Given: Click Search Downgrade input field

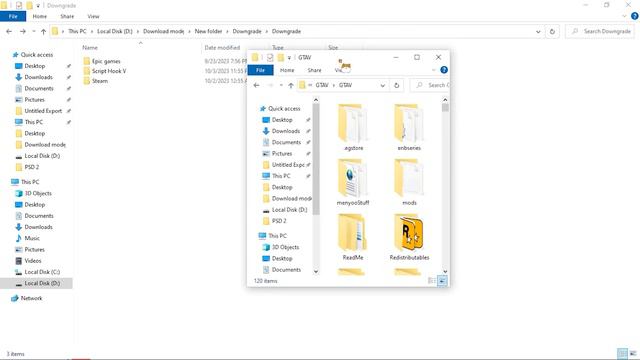Looking at the screenshot, I should (x=601, y=31).
